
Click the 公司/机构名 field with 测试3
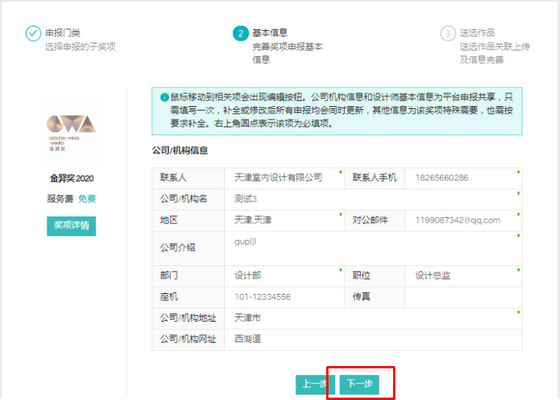[373, 199]
